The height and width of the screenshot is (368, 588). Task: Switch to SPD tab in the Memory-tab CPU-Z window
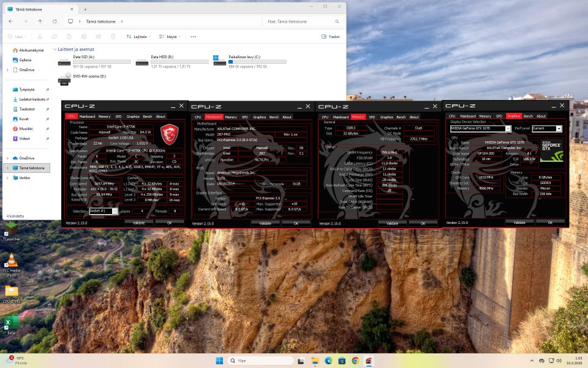(372, 117)
